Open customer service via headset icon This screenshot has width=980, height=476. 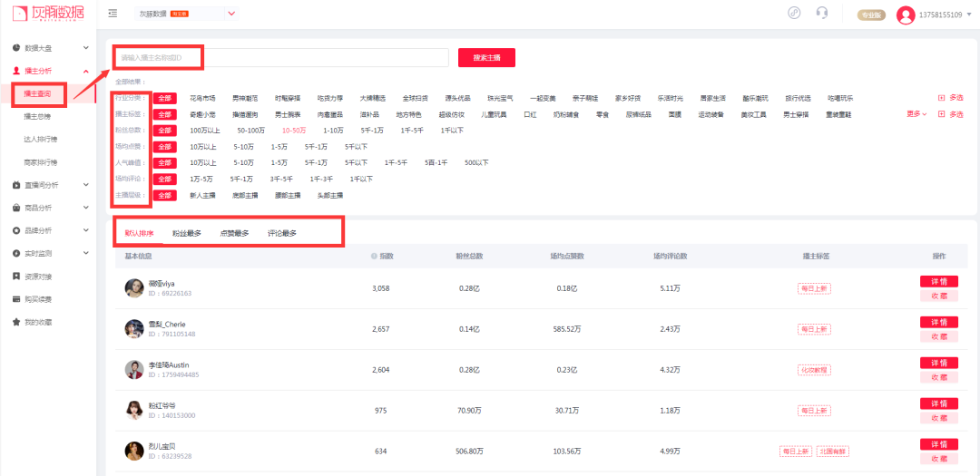tap(822, 14)
